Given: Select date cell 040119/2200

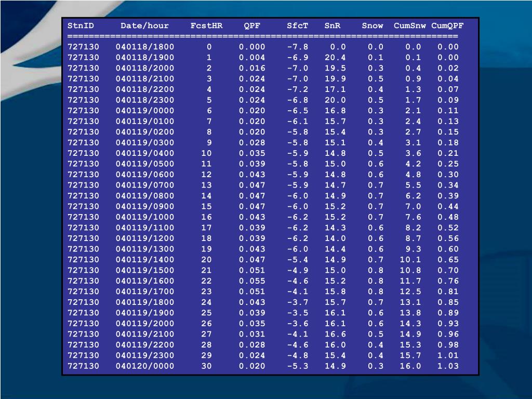Looking at the screenshot, I should (145, 345).
